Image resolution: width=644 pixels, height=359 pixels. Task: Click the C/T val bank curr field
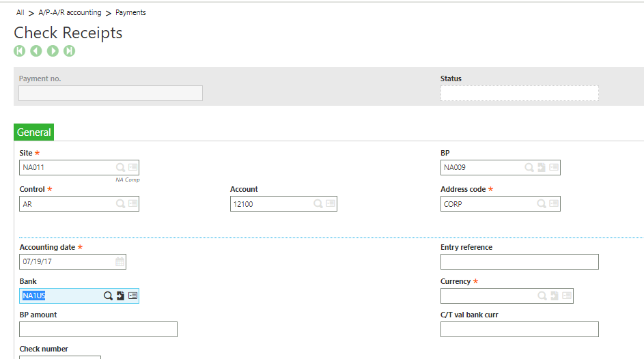coord(519,330)
